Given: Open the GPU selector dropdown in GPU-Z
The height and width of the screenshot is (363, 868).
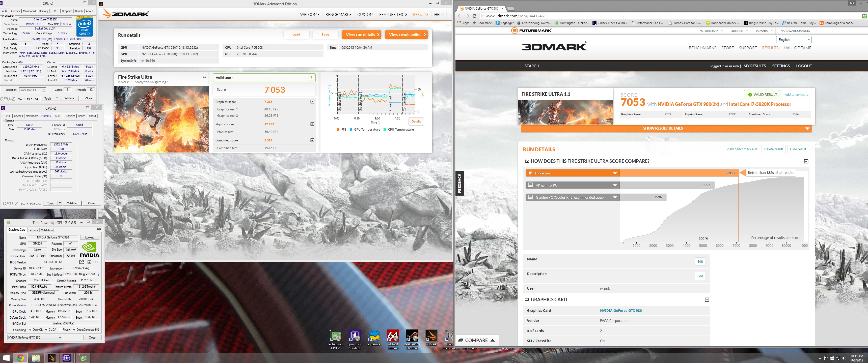Looking at the screenshot, I should [35, 337].
